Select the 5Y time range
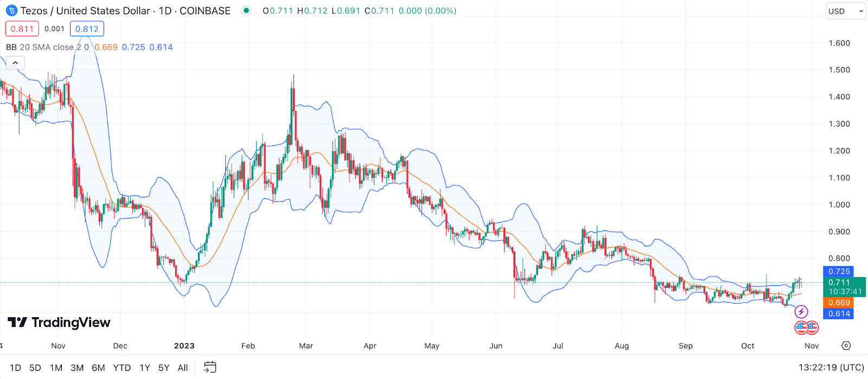Image resolution: width=868 pixels, height=379 pixels. pos(164,368)
